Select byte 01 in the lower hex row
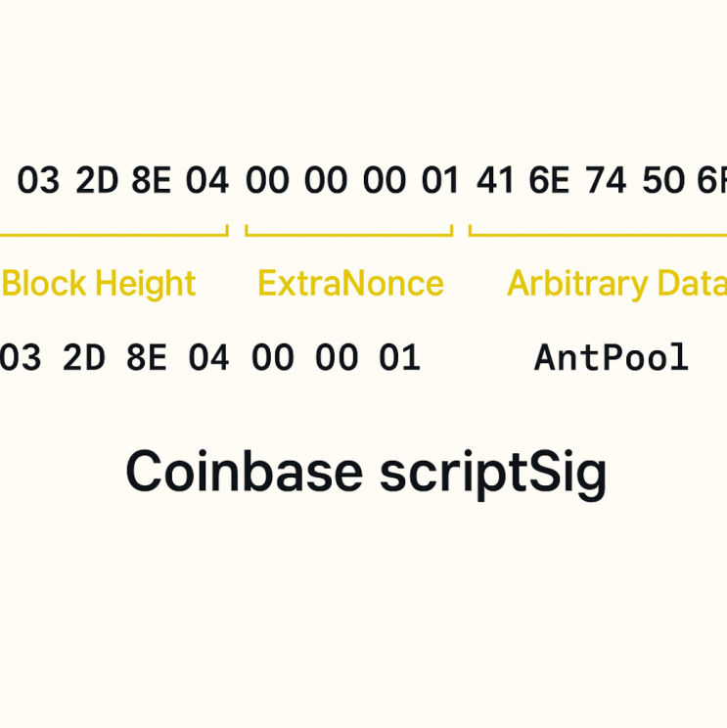The width and height of the screenshot is (727, 728). tap(400, 357)
